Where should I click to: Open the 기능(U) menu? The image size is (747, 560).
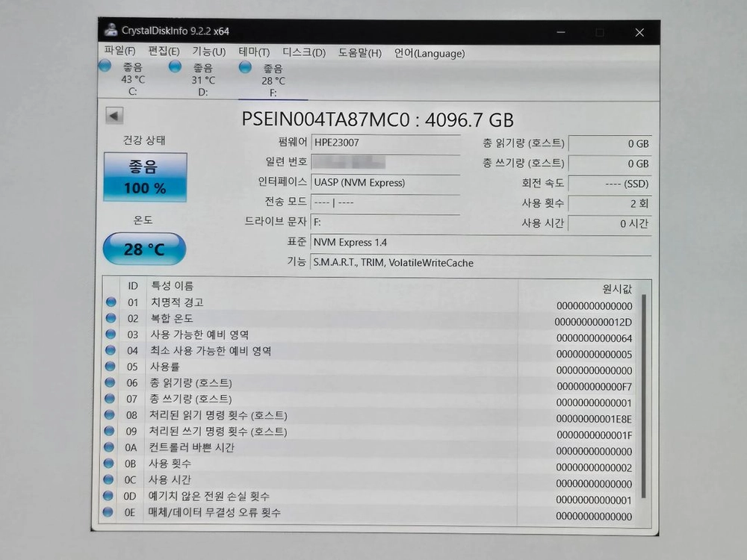(x=208, y=52)
